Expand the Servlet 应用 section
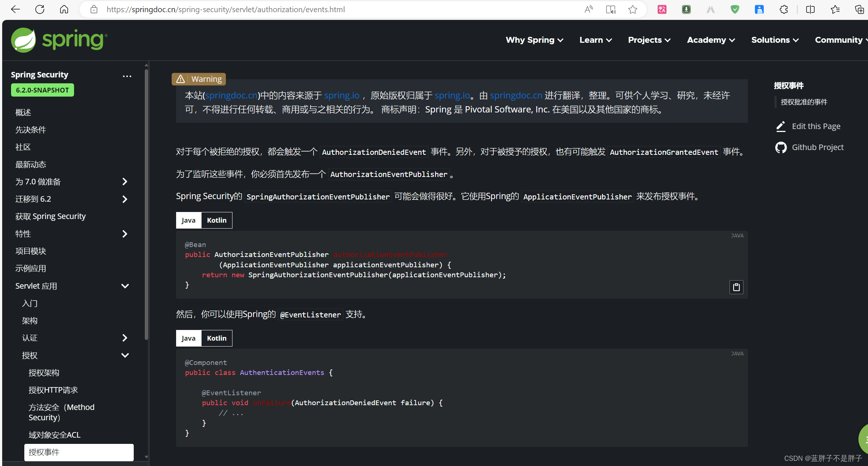Viewport: 868px width, 466px height. [125, 286]
